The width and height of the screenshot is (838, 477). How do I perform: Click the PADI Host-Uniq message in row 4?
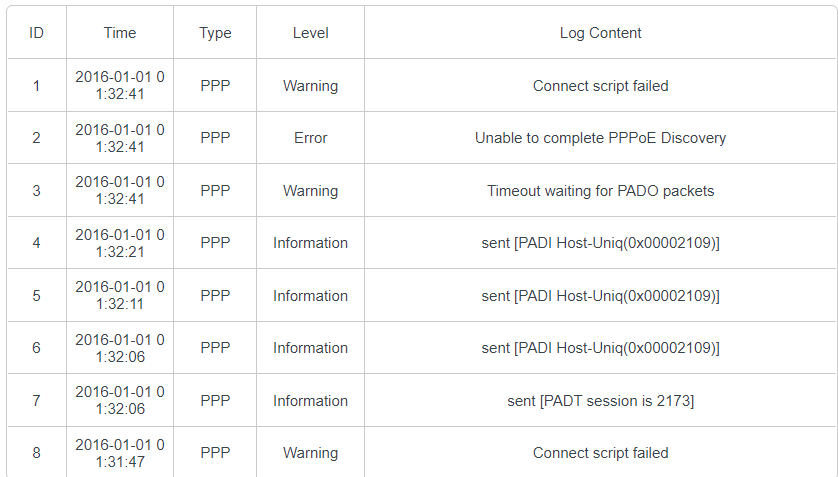click(x=600, y=243)
